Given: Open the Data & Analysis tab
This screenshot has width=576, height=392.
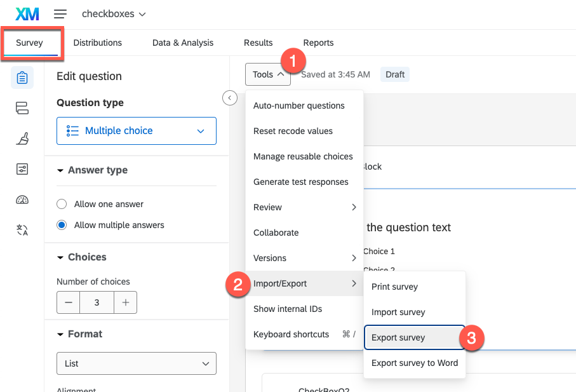Looking at the screenshot, I should point(183,43).
